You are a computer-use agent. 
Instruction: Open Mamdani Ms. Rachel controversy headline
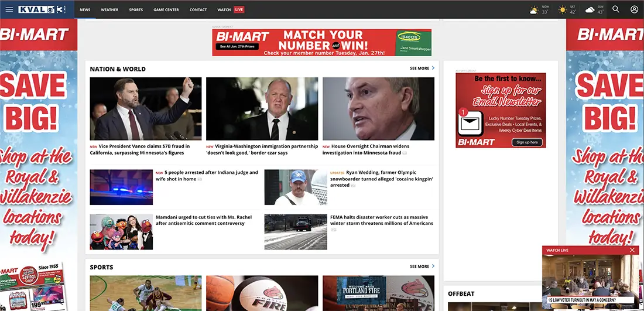click(x=204, y=220)
